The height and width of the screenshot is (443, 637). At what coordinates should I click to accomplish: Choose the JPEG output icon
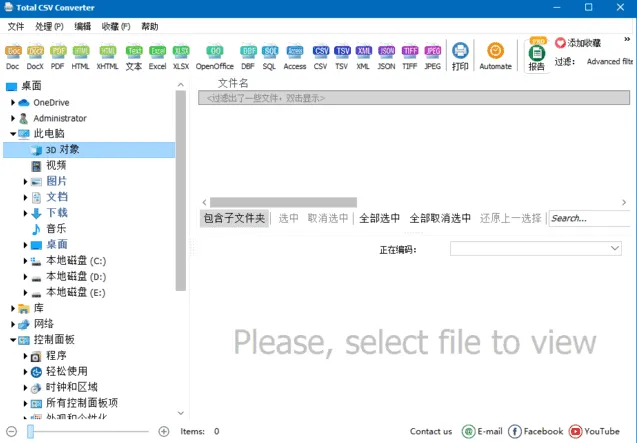coord(433,56)
